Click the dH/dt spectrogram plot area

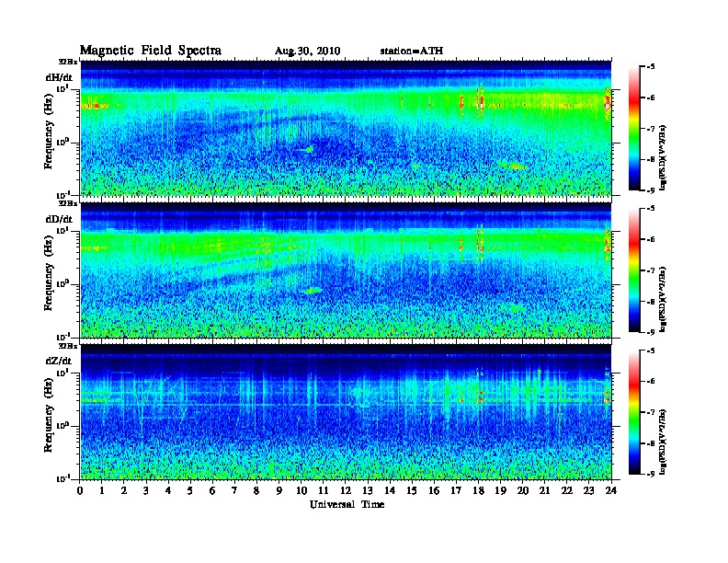coord(346,128)
